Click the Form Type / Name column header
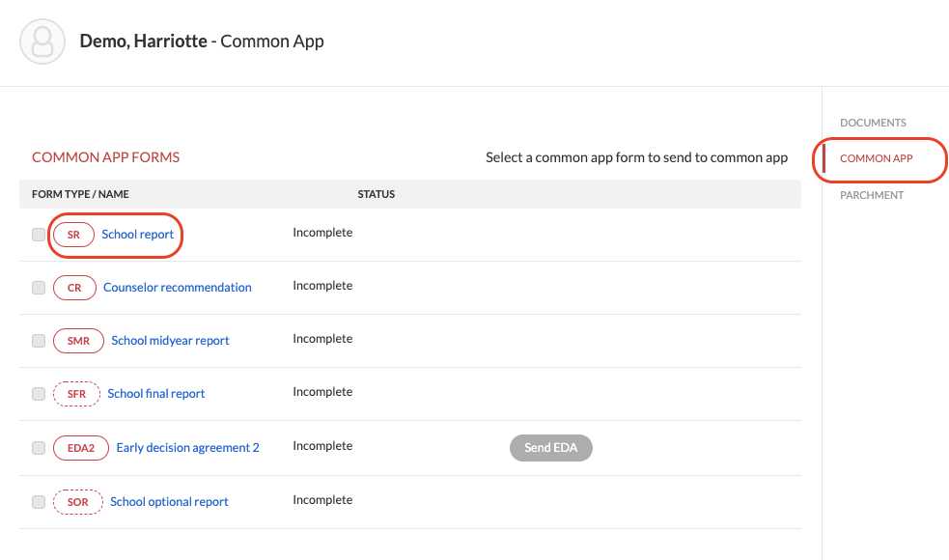Screen dimensions: 949x560 click(x=80, y=194)
